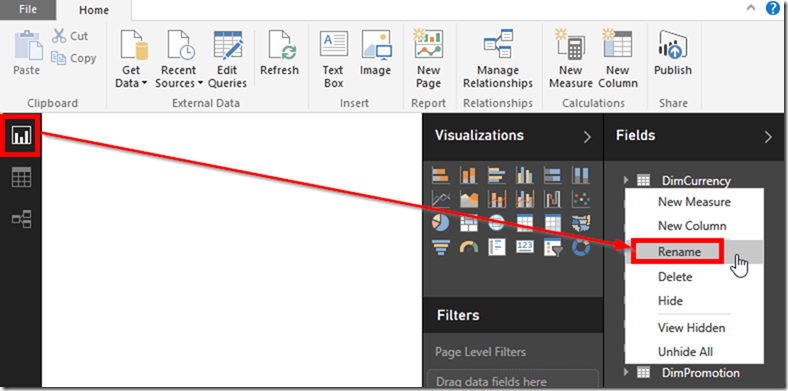Click New Column in the Calculations group
The height and width of the screenshot is (391, 788).
click(618, 59)
